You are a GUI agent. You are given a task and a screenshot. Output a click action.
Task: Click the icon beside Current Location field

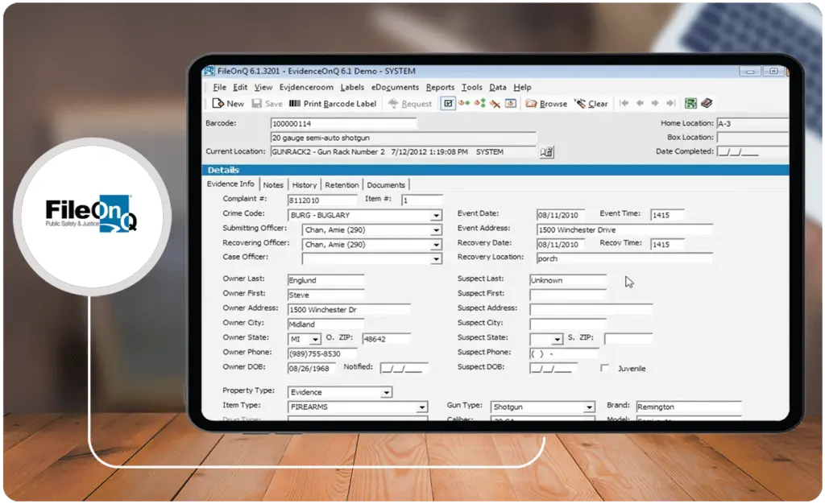547,152
